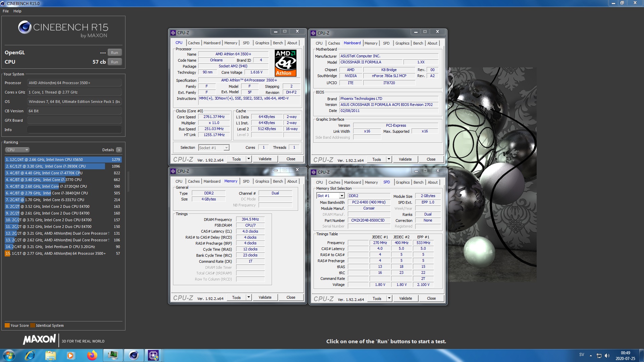Expand Tools arrow in Memory window
This screenshot has height=362, width=644.
click(x=249, y=297)
